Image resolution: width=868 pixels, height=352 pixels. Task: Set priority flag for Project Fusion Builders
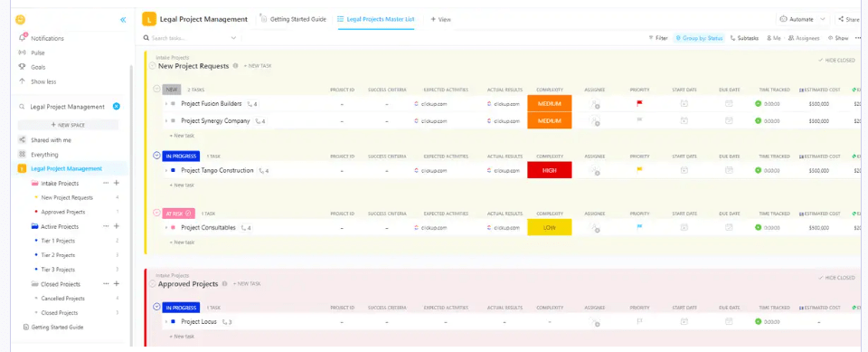(639, 103)
